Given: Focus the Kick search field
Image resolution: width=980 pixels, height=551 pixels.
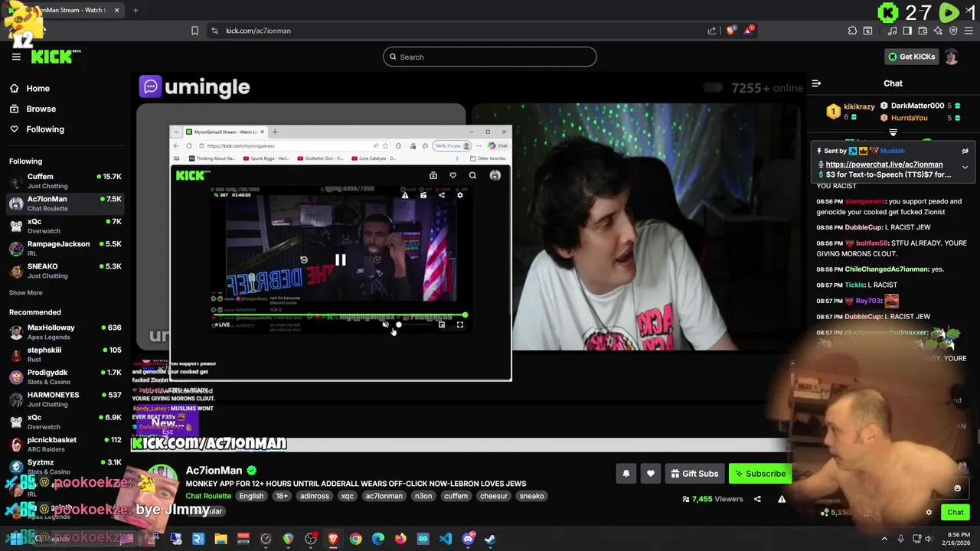Looking at the screenshot, I should click(490, 57).
